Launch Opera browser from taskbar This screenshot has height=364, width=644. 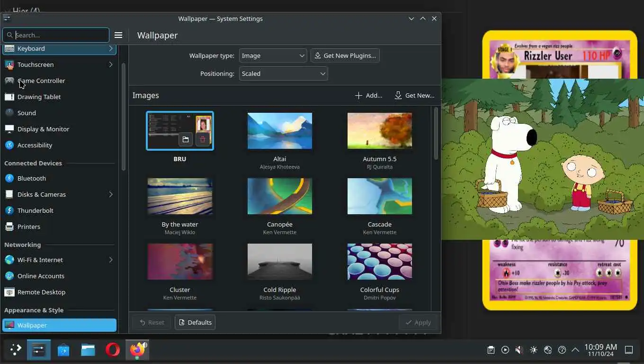click(x=113, y=350)
